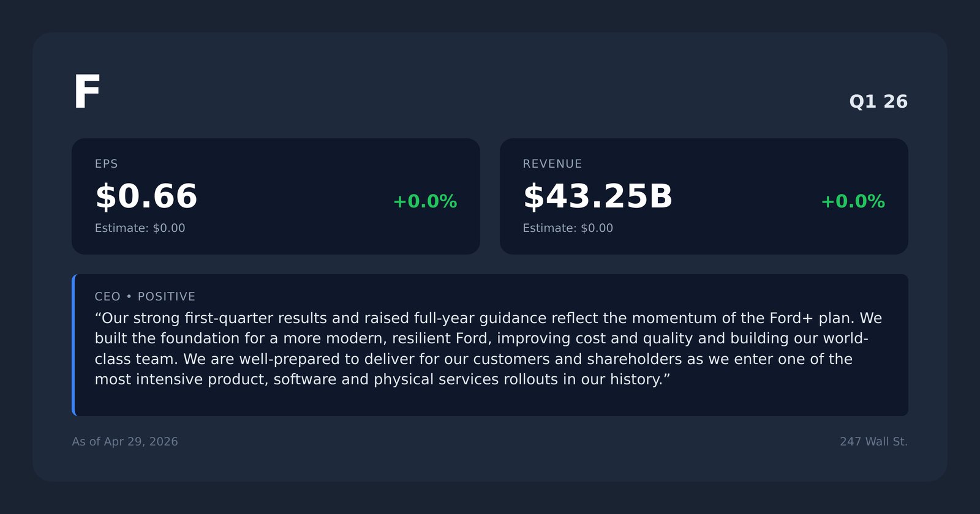The height and width of the screenshot is (514, 980).
Task: Click the $43.25B revenue value
Action: tap(598, 196)
